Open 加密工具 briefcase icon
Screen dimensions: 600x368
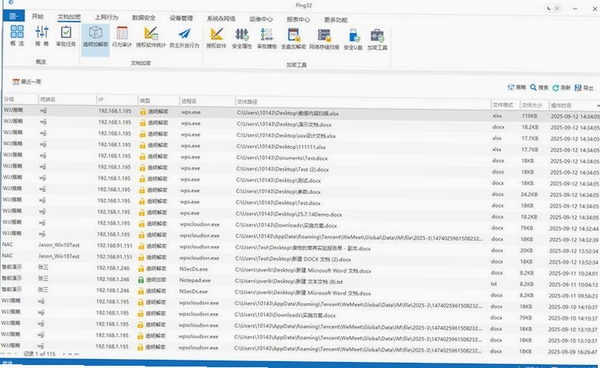(377, 40)
